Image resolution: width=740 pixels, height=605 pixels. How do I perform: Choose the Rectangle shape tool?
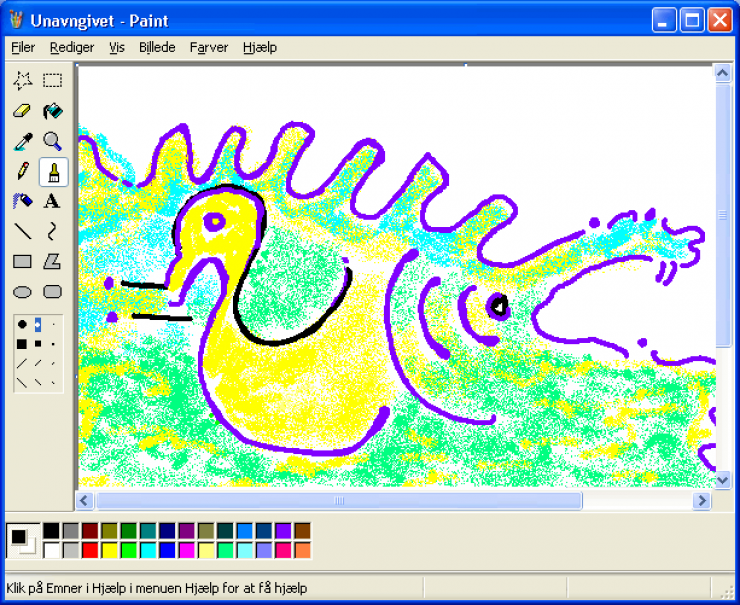point(22,261)
